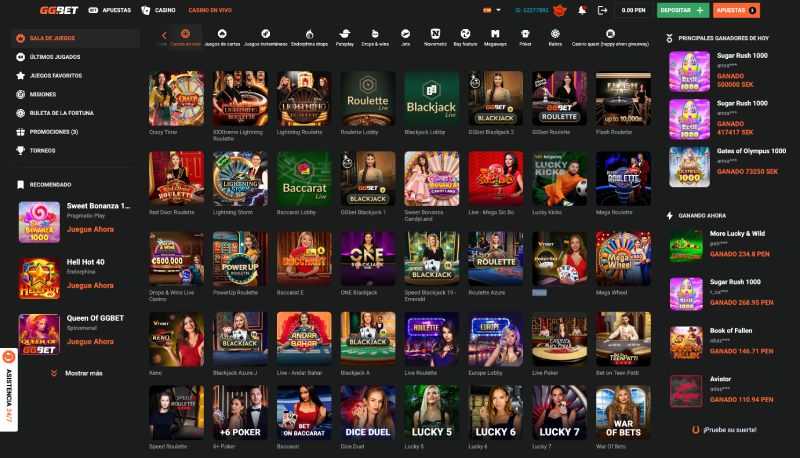The image size is (800, 458).
Task: Open the orange Apuestas bet slip button
Action: pyautogui.click(x=736, y=10)
